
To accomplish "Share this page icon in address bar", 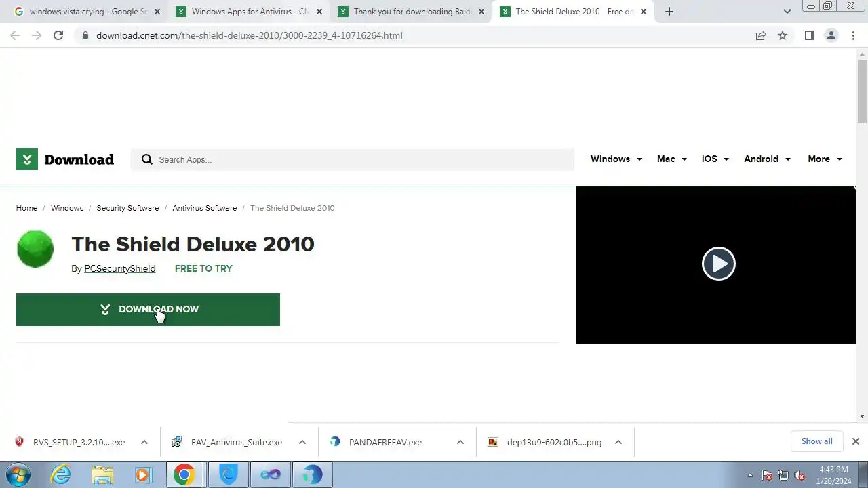I will [x=761, y=35].
